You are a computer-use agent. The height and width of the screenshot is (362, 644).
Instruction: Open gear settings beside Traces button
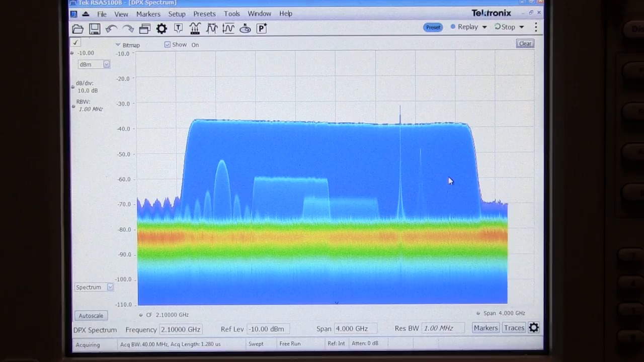coord(534,328)
